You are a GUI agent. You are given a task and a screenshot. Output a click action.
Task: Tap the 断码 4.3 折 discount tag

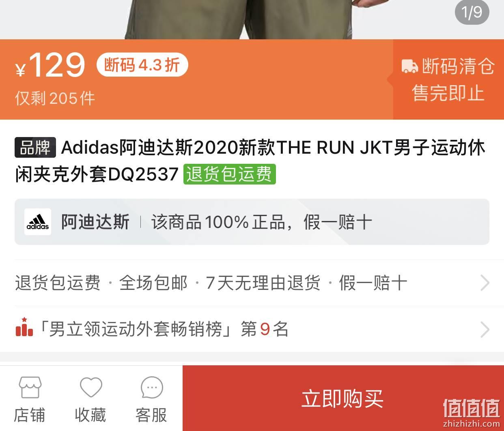click(x=142, y=65)
